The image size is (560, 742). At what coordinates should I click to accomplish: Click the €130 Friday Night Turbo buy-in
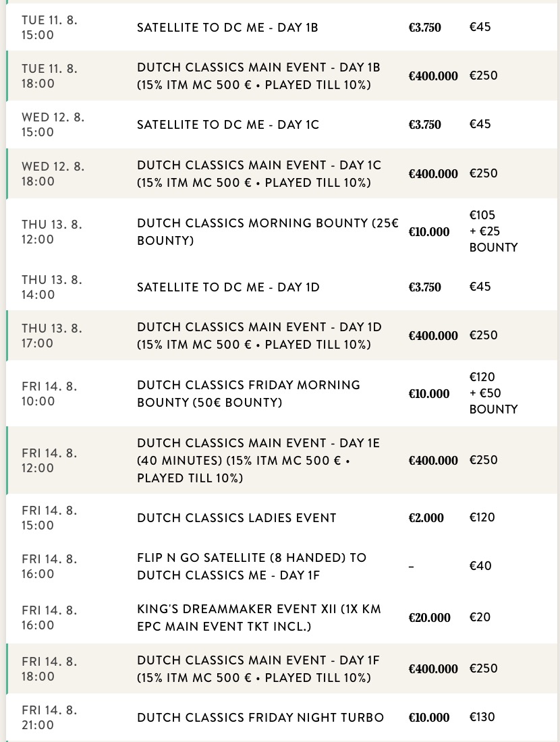pyautogui.click(x=482, y=717)
